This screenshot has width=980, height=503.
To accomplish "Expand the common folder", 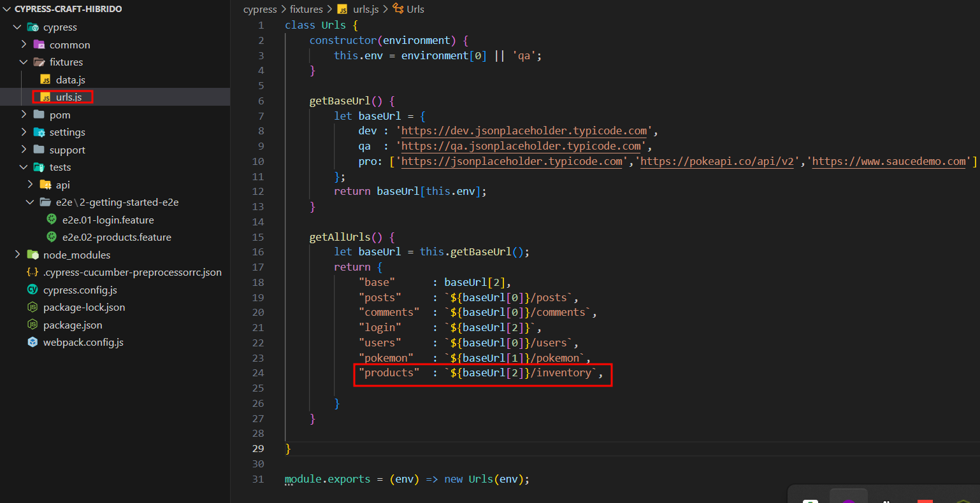I will [24, 45].
